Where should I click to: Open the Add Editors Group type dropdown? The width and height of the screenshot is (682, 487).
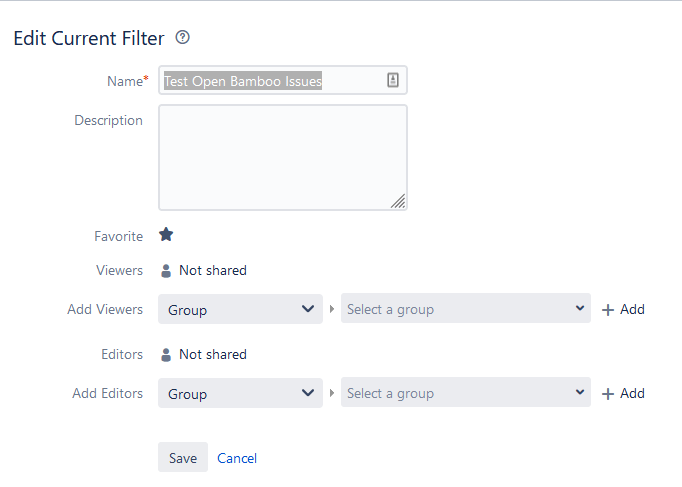tap(240, 394)
